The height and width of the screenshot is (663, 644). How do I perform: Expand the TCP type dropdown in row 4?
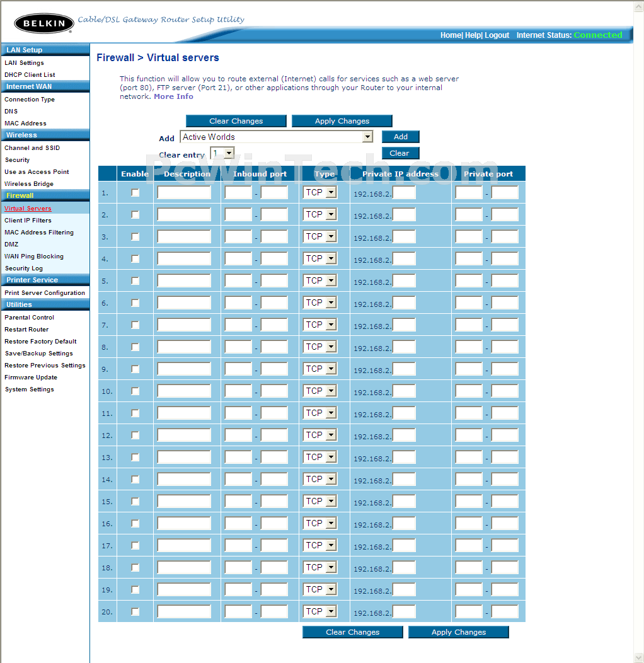[320, 258]
